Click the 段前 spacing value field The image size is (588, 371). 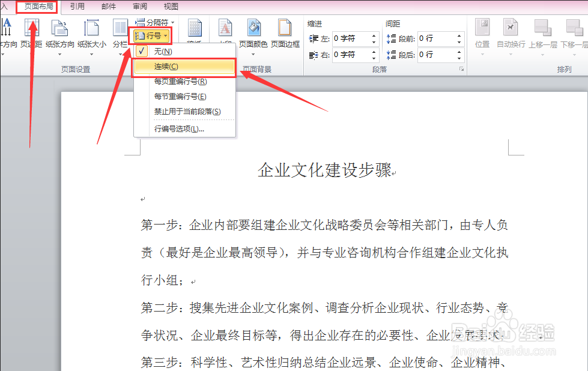click(x=436, y=38)
